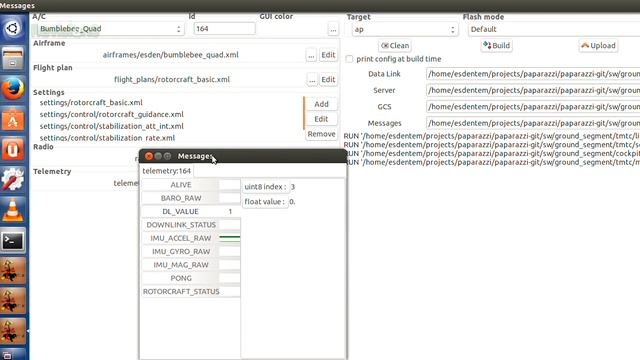Browse for airframe file ellipsis button

point(311,55)
